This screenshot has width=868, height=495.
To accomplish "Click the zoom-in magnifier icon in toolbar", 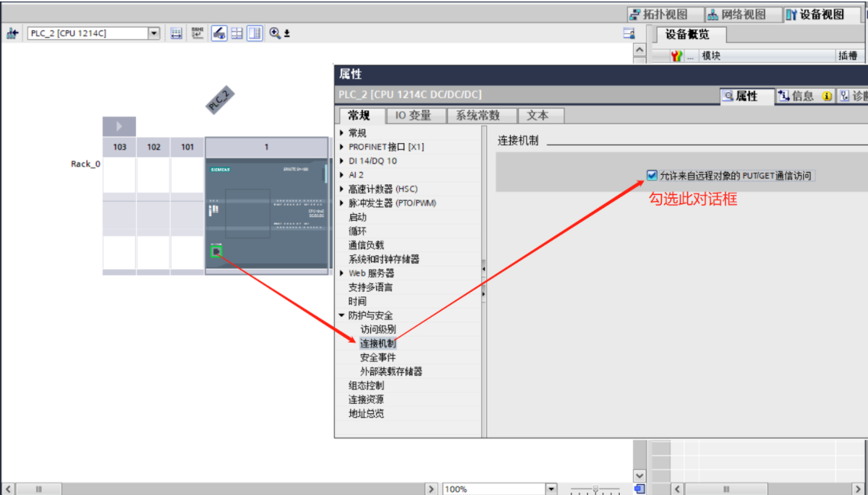I will (x=275, y=33).
